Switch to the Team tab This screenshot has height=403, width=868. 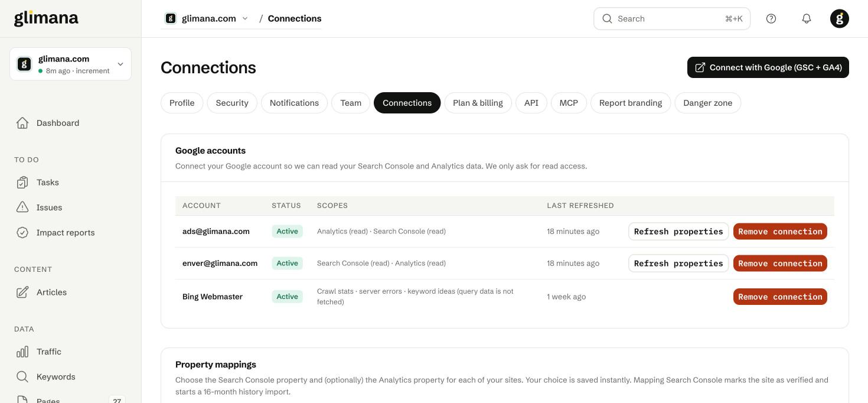351,103
